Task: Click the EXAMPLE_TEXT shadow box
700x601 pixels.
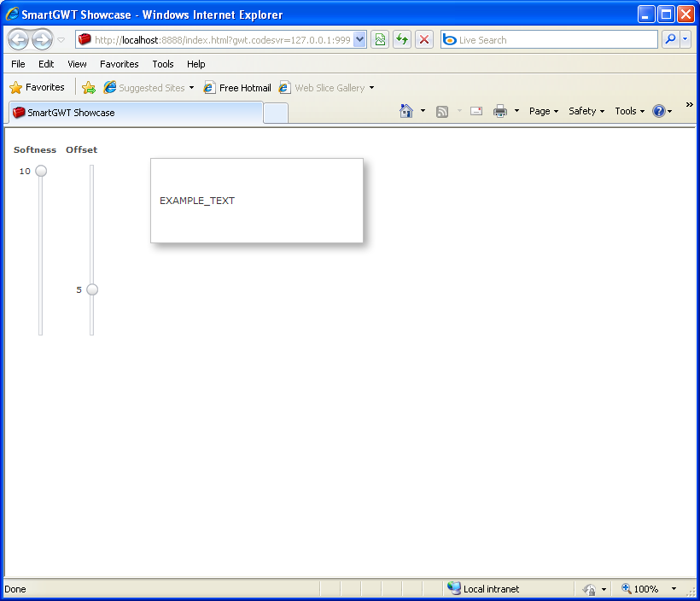Action: pyautogui.click(x=257, y=201)
